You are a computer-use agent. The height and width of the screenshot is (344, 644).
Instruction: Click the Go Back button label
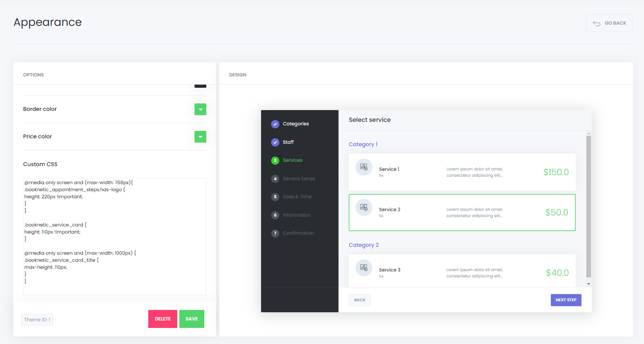click(x=615, y=23)
